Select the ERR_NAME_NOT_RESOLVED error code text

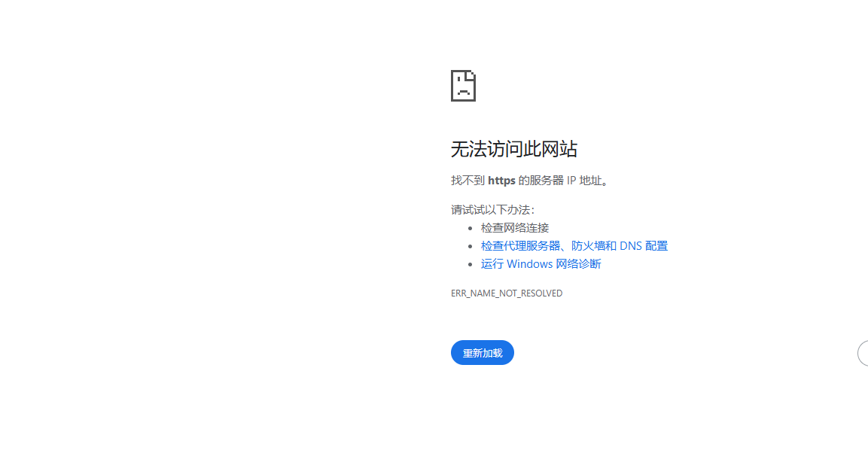click(507, 293)
